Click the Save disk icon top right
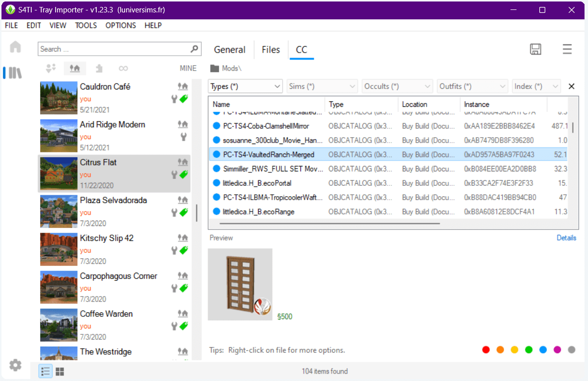The height and width of the screenshot is (381, 588). [x=535, y=49]
